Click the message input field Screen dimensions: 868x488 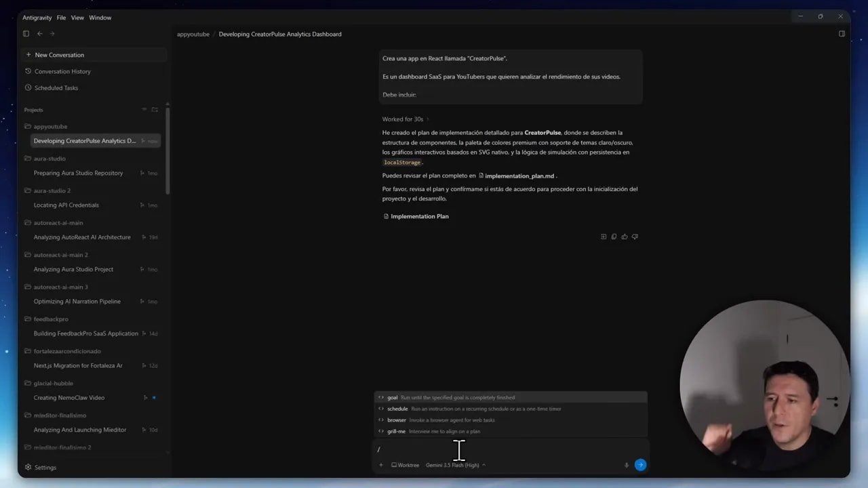(x=511, y=449)
